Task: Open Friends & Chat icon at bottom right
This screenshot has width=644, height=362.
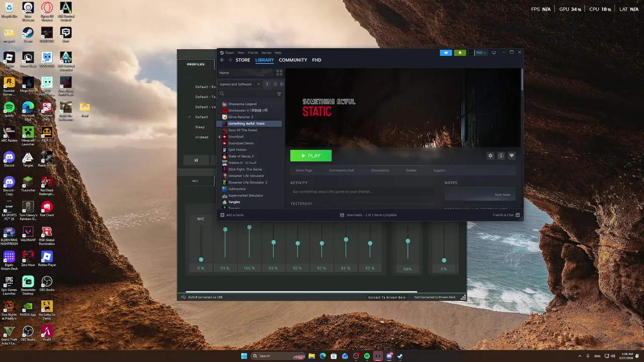Action: [518, 215]
